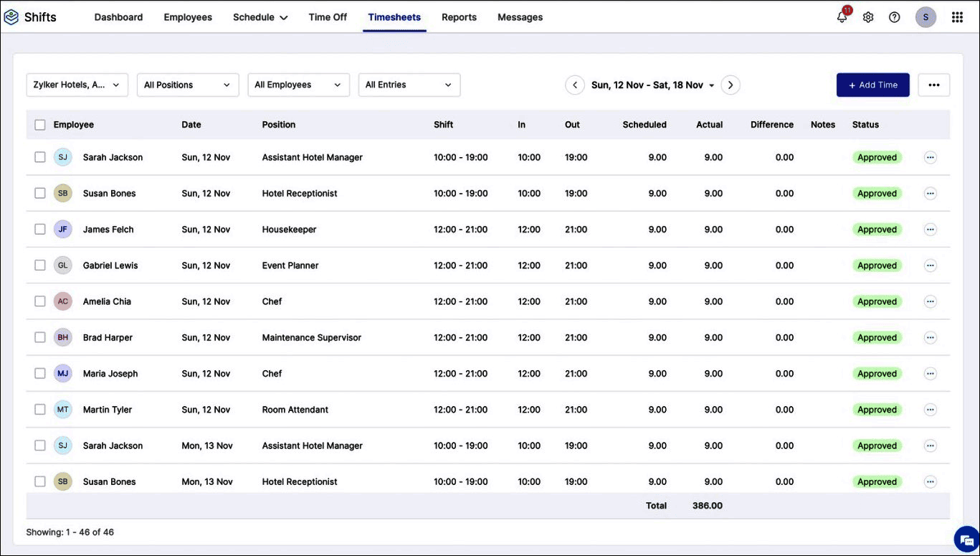Open row actions for Amelia Chia's entry
980x556 pixels.
[x=929, y=300]
